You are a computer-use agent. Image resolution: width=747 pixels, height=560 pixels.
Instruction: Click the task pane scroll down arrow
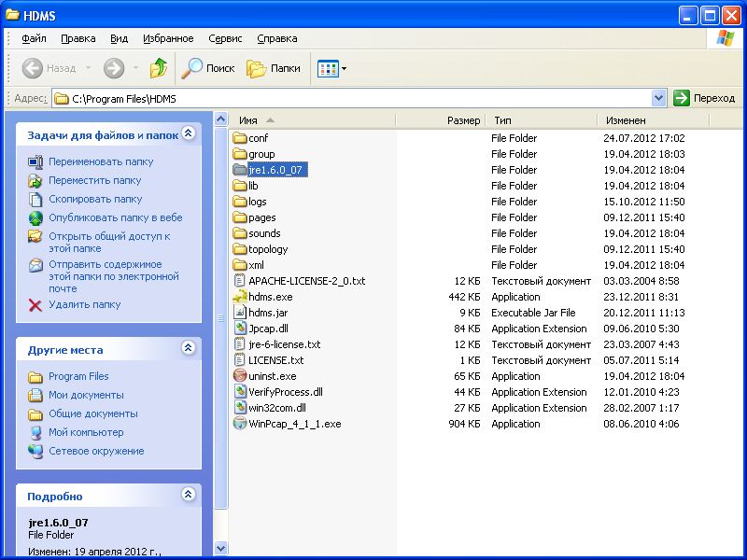[220, 548]
